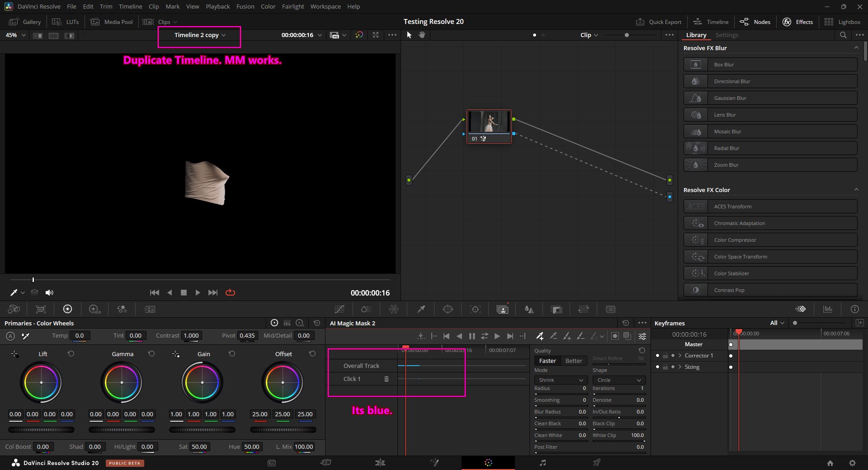Reset the Lift color wheel
This screenshot has height=470, width=868.
click(71, 354)
